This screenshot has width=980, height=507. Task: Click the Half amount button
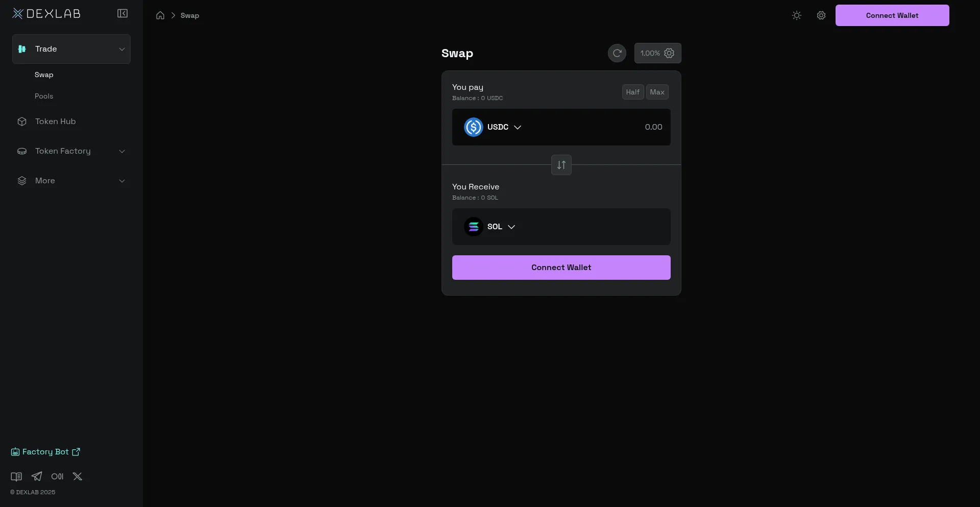[x=632, y=92]
